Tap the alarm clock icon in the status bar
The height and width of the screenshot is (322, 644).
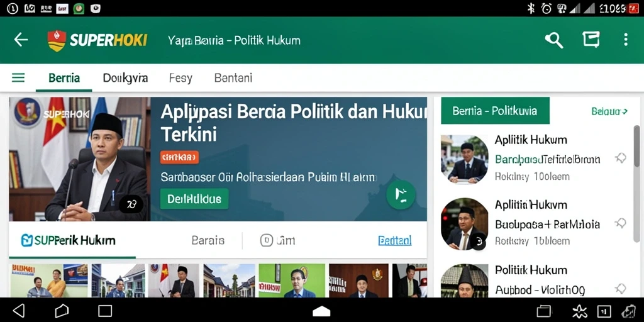tap(547, 8)
